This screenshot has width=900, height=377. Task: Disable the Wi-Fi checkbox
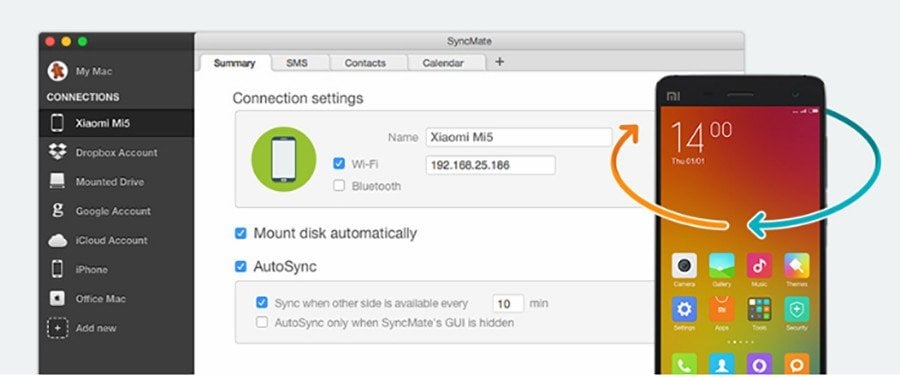point(339,164)
